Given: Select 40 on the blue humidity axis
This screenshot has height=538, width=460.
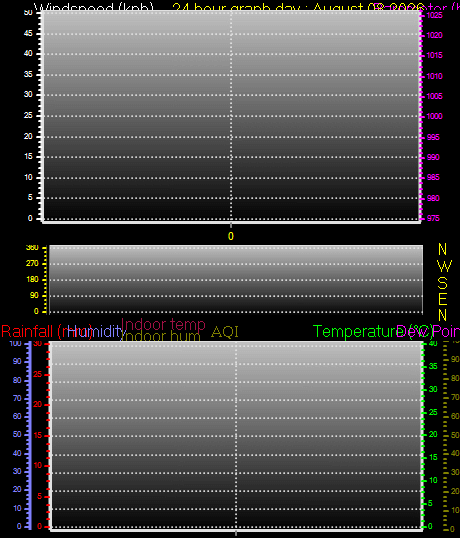Looking at the screenshot, I should 17,453.
